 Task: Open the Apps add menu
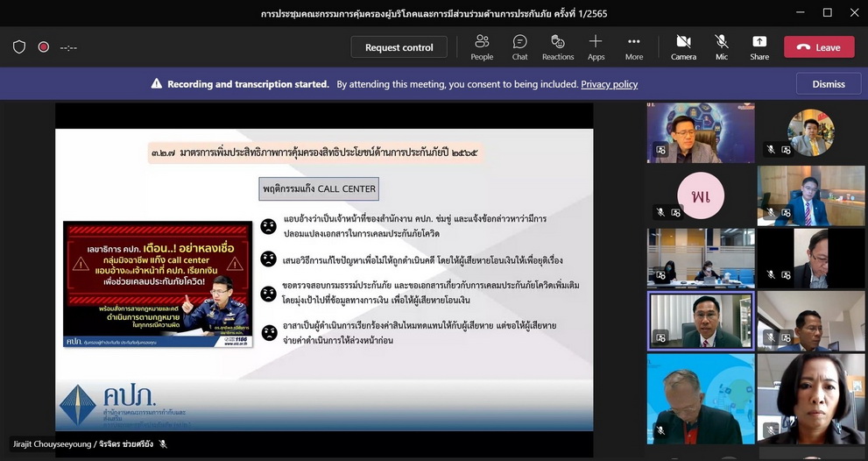coord(596,46)
